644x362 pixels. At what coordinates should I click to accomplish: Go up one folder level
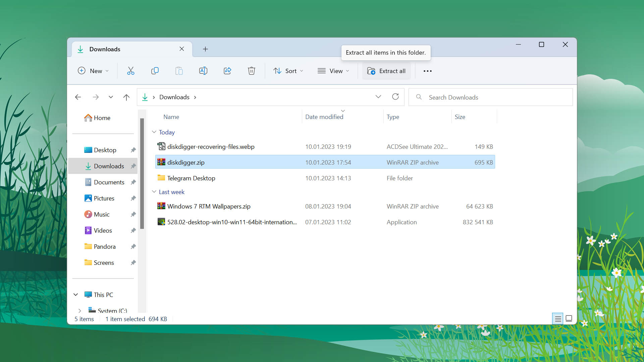coord(126,97)
